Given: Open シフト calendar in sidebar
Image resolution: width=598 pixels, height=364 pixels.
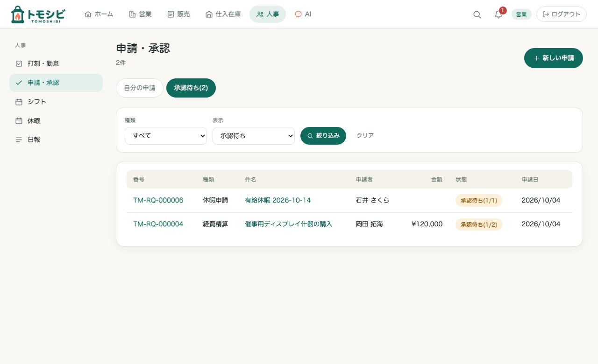Looking at the screenshot, I should tap(56, 102).
